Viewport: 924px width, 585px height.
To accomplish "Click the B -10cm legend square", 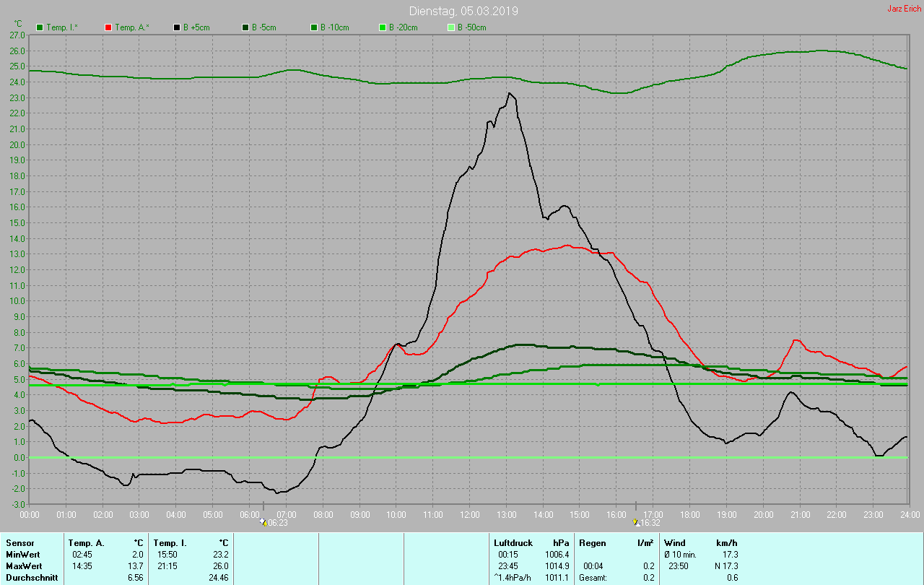I will click(314, 27).
